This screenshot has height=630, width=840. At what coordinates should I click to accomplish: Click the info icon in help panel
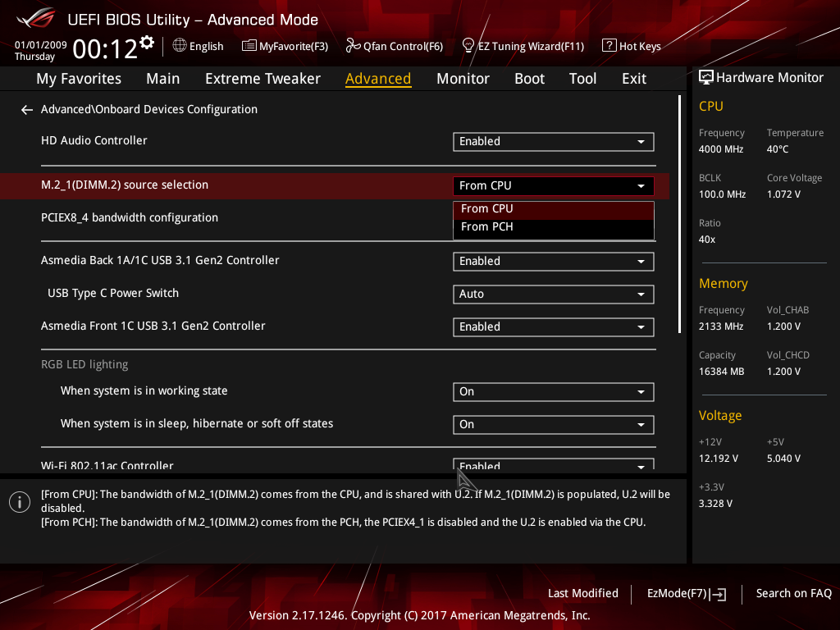tap(20, 502)
